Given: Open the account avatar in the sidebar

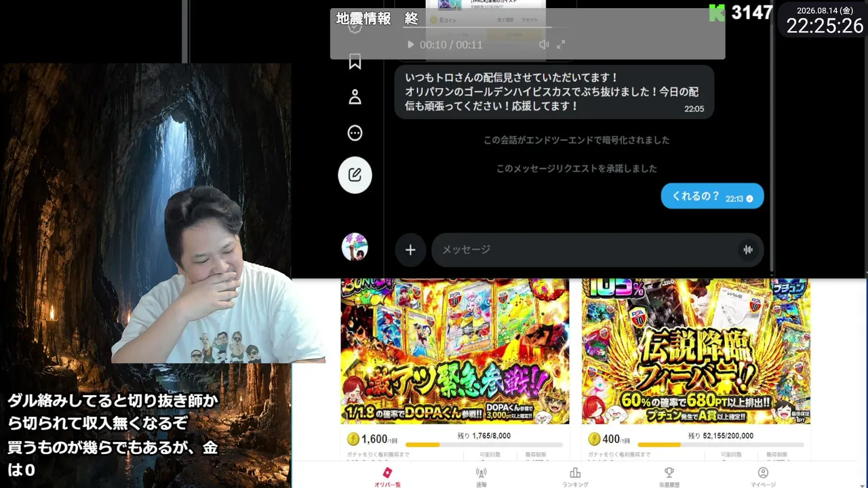Looking at the screenshot, I should pyautogui.click(x=355, y=247).
